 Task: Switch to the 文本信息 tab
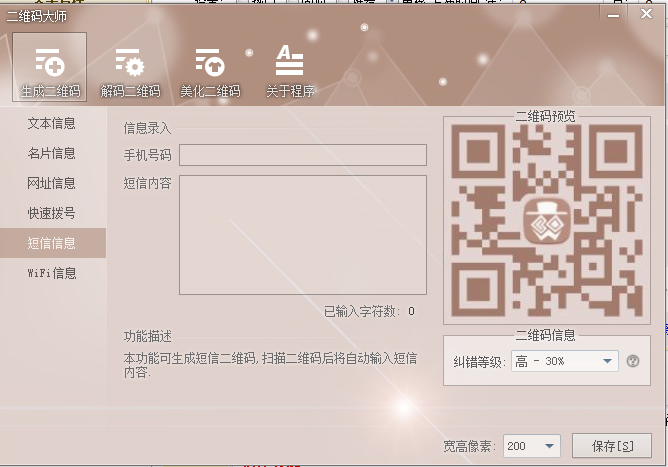click(x=52, y=124)
